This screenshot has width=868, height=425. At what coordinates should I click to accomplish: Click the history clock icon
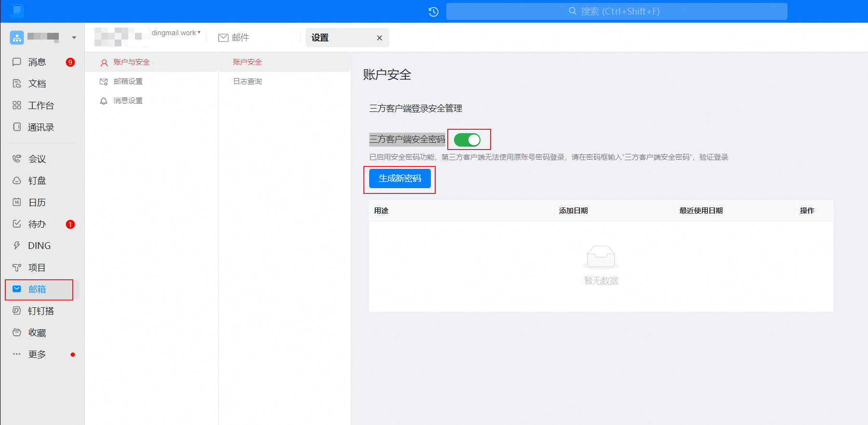point(433,12)
